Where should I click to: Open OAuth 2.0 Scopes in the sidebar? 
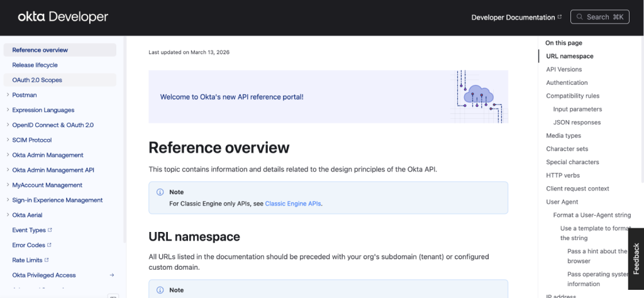point(60,80)
